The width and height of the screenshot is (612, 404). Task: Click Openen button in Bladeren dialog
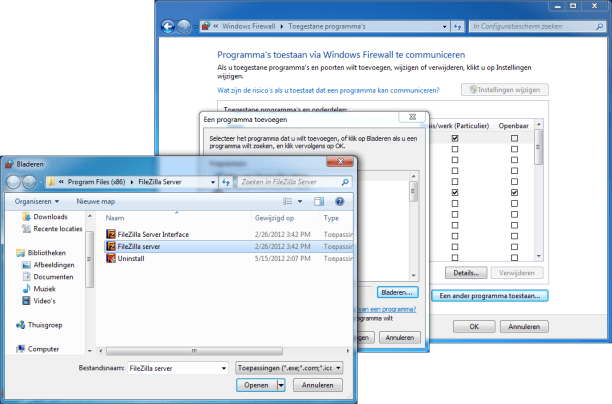coord(256,385)
